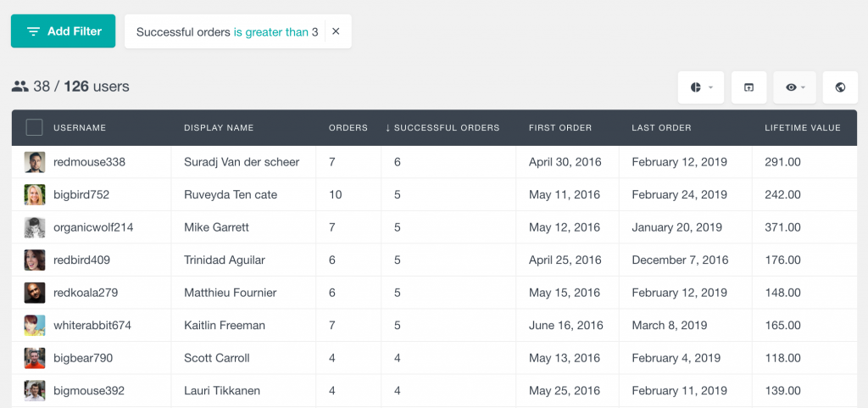
Task: Select redkoala279's avatar
Action: tap(35, 293)
